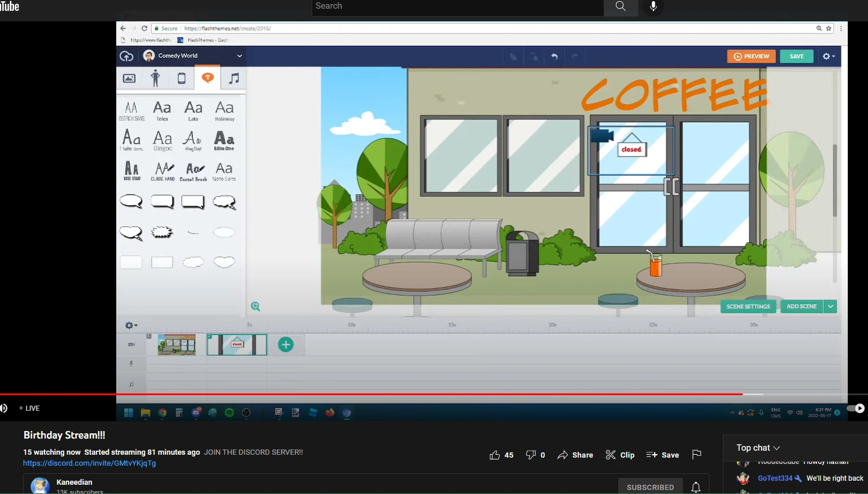Image resolution: width=868 pixels, height=494 pixels.
Task: Click the paste icon in editor toolbar
Action: pyautogui.click(x=534, y=57)
